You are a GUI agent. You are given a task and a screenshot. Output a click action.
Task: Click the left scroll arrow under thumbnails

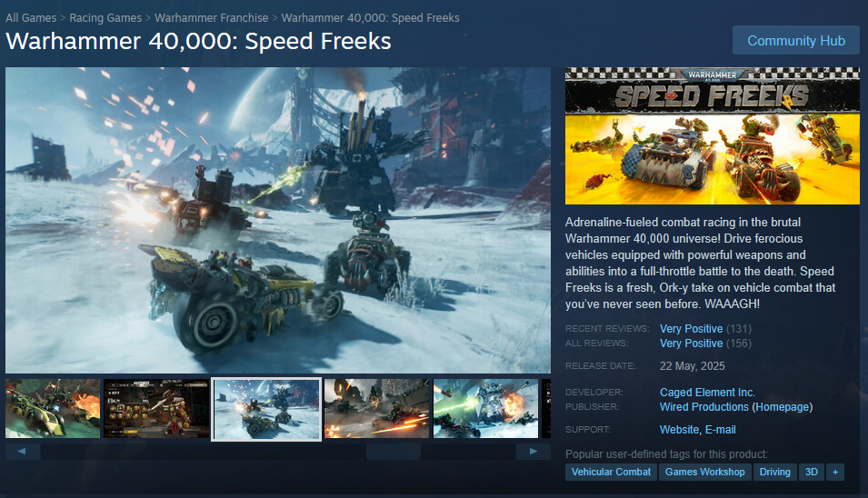pyautogui.click(x=22, y=452)
